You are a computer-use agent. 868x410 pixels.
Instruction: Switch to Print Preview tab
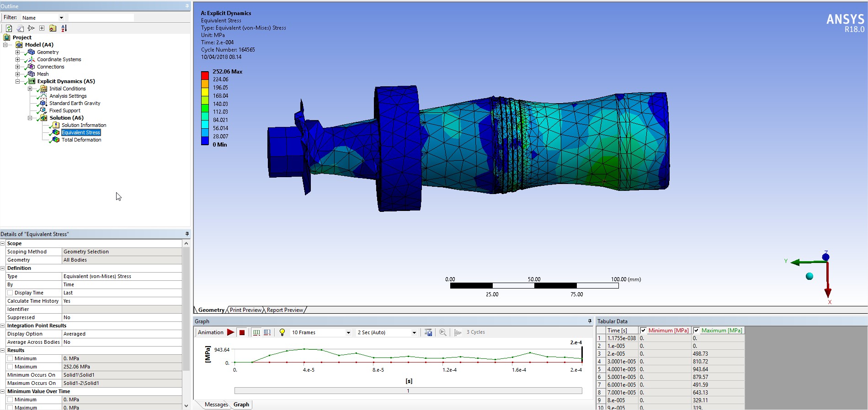pyautogui.click(x=245, y=310)
